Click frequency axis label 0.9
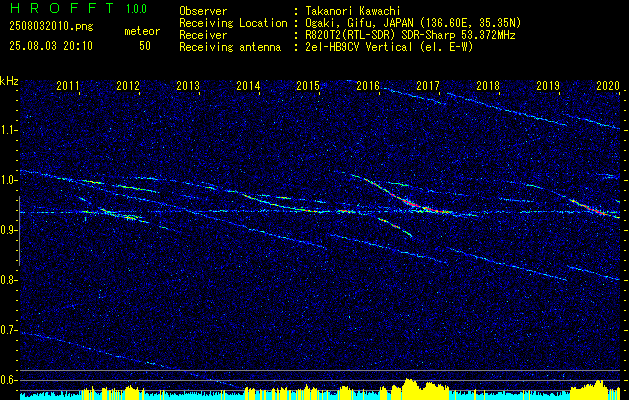Screen dimensions: 629x400 8,230
